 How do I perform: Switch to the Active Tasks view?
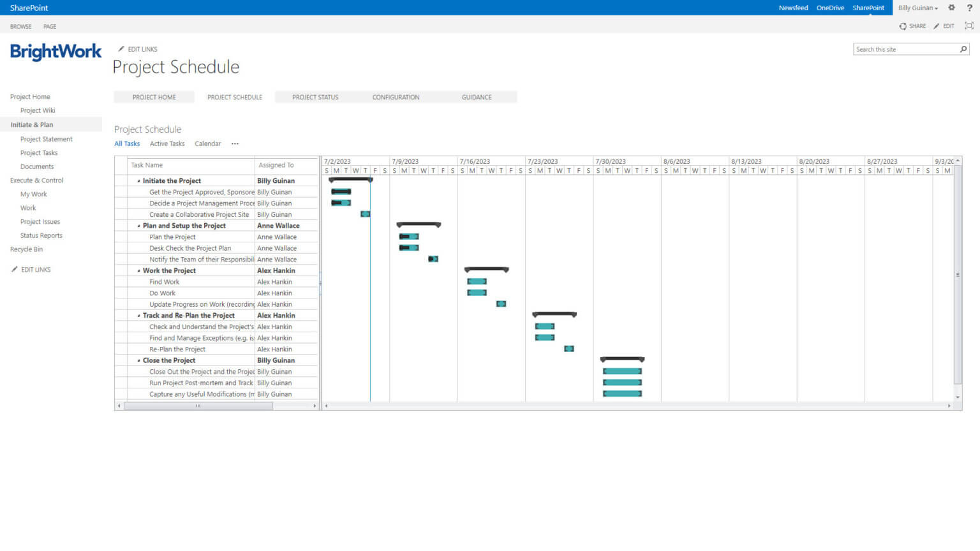click(x=167, y=143)
